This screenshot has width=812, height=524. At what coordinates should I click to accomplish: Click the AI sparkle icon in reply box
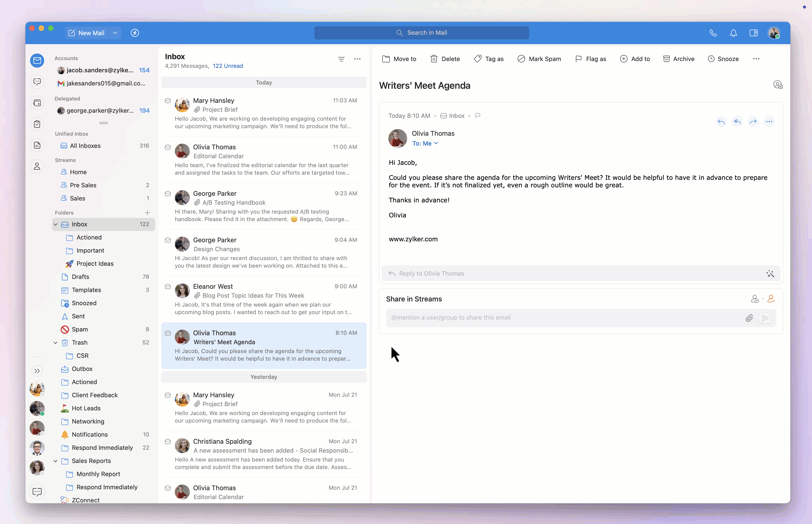point(770,274)
